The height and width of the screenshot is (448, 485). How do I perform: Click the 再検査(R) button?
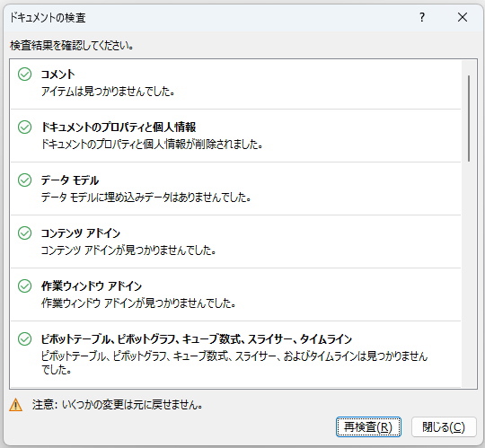tap(368, 427)
